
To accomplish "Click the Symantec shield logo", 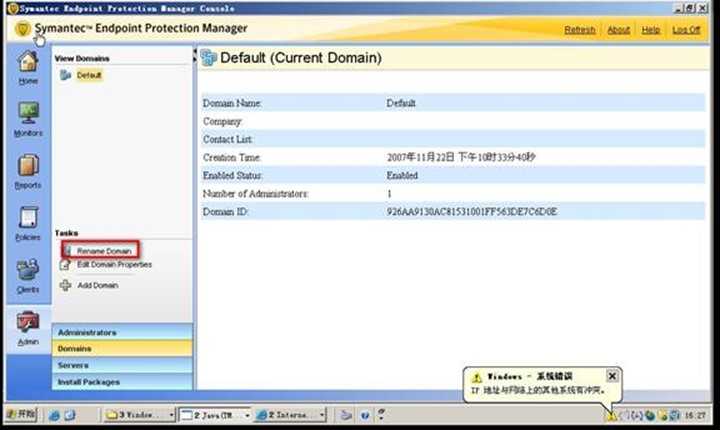I will [22, 28].
